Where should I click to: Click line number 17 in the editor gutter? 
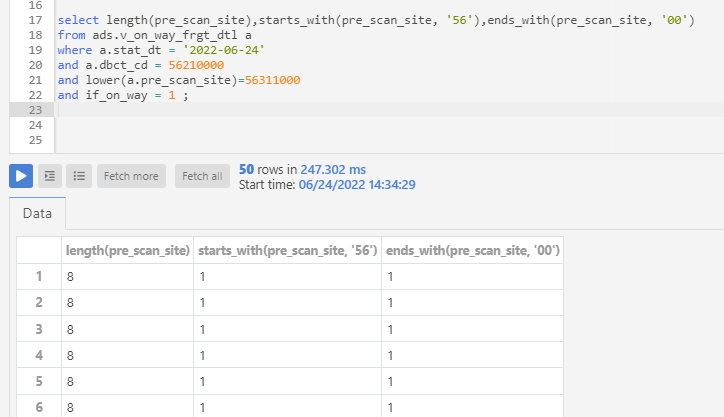pyautogui.click(x=35, y=20)
